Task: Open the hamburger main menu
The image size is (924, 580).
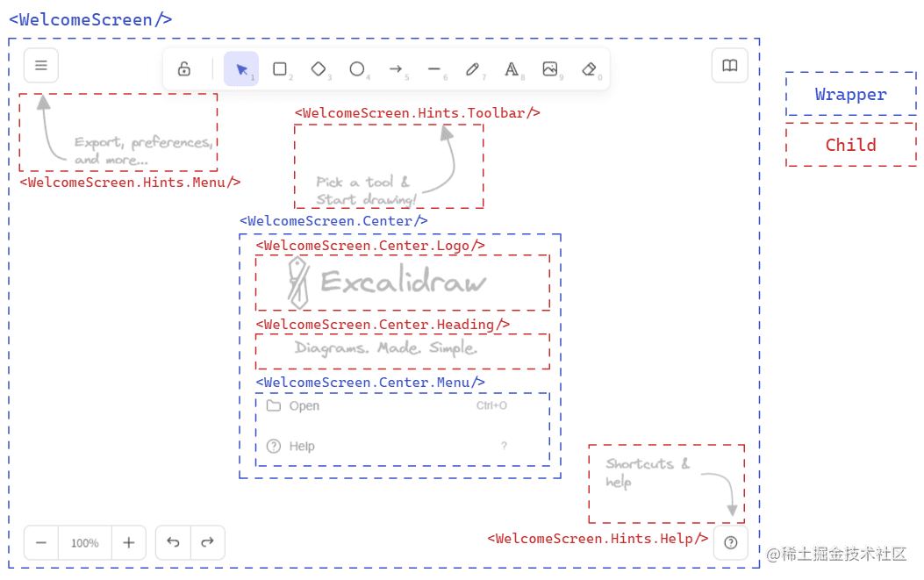Action: [x=40, y=66]
